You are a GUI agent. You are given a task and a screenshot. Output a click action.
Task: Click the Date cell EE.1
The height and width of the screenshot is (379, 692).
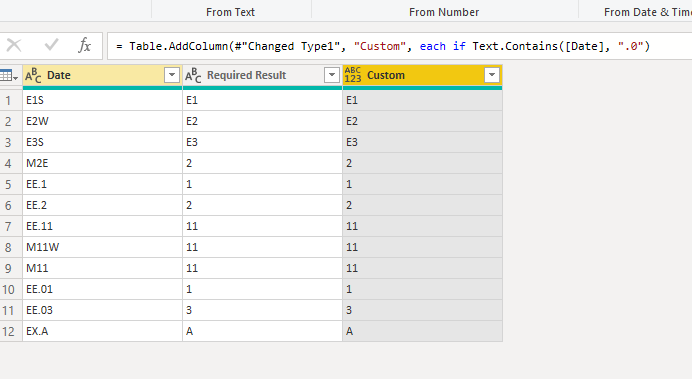pos(102,184)
